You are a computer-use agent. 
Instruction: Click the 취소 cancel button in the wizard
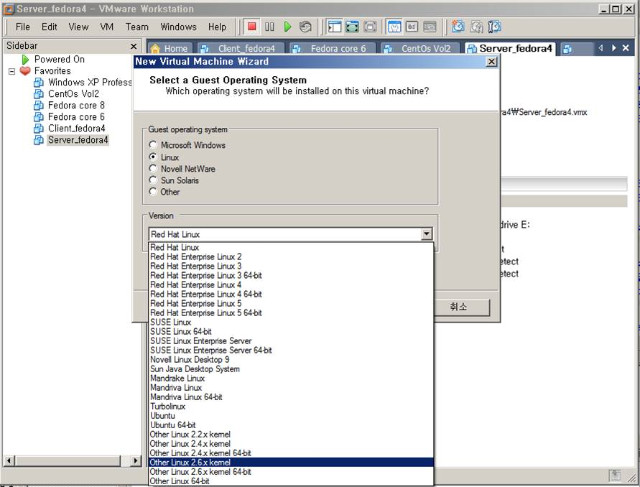(x=458, y=307)
